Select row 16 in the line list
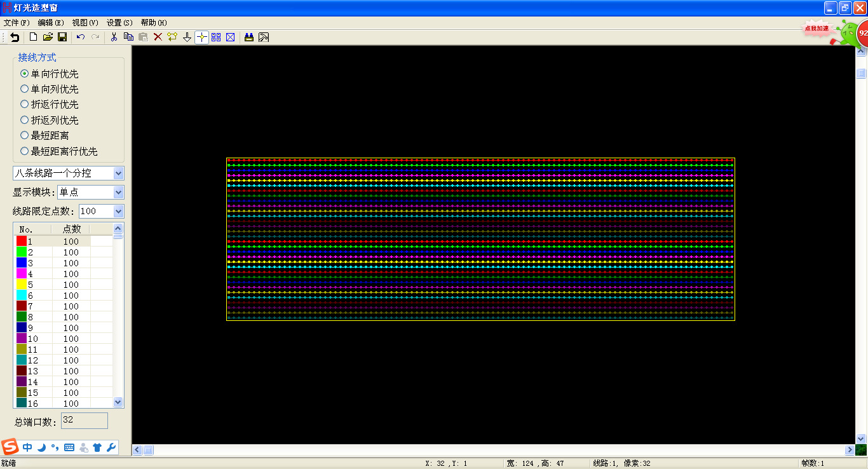The image size is (868, 469). pos(63,404)
